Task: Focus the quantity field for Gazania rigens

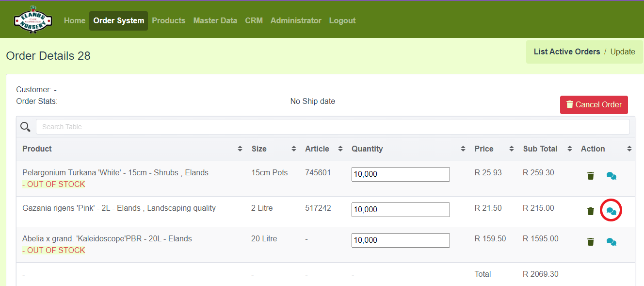Action: tap(400, 210)
